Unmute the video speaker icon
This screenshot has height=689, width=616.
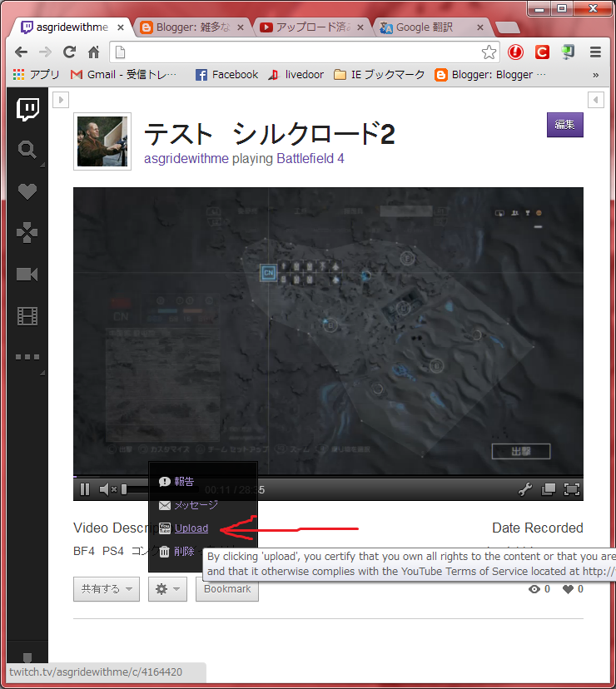(x=107, y=489)
